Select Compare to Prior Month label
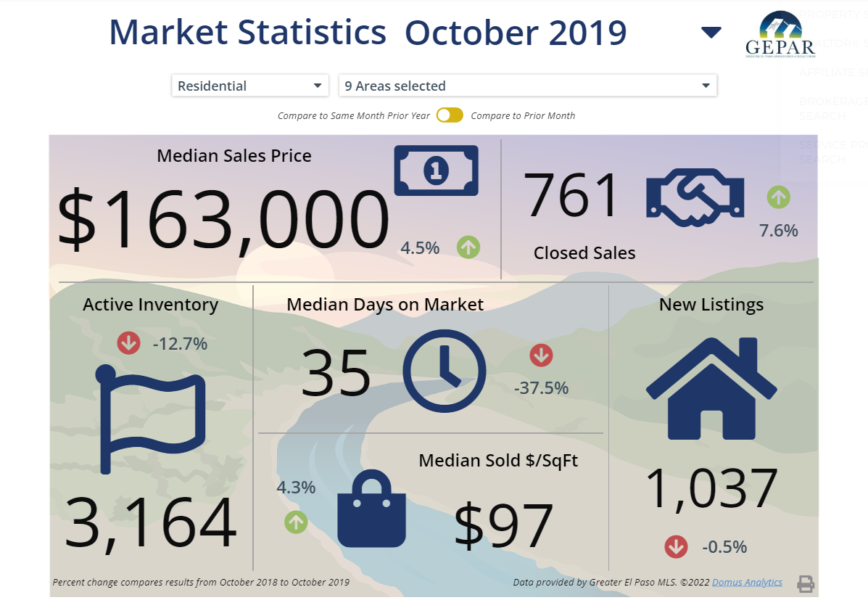Viewport: 868px width, 616px height. [x=523, y=116]
